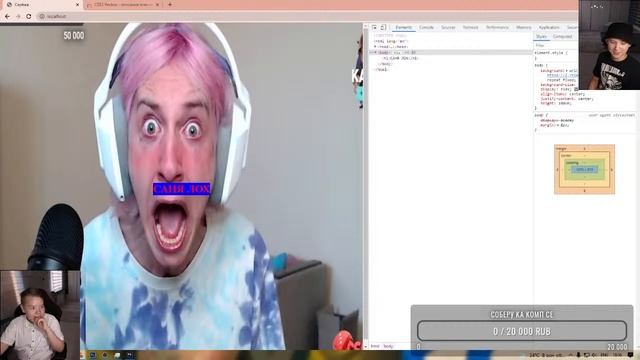Click the Styles Filter input

click(x=555, y=45)
